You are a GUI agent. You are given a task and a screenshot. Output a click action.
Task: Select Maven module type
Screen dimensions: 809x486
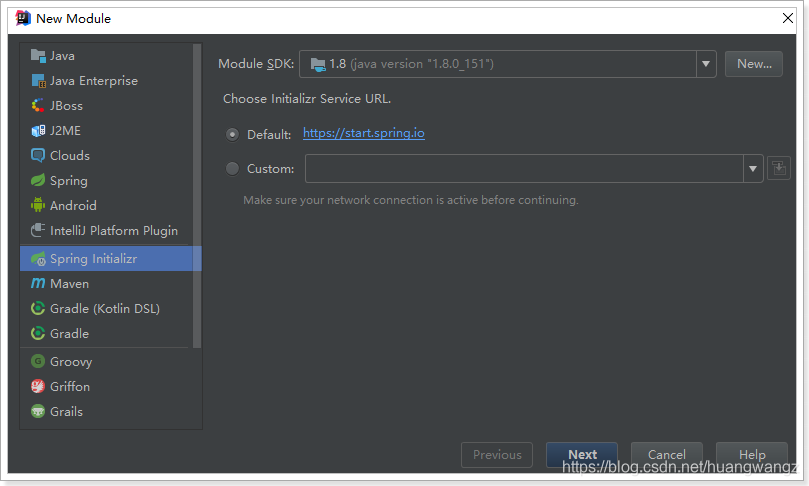(x=106, y=283)
